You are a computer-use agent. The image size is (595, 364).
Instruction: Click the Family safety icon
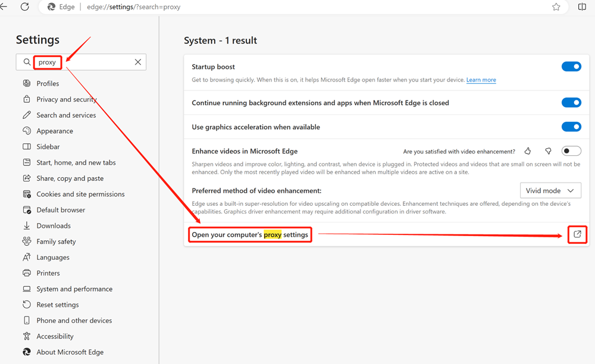pos(27,241)
